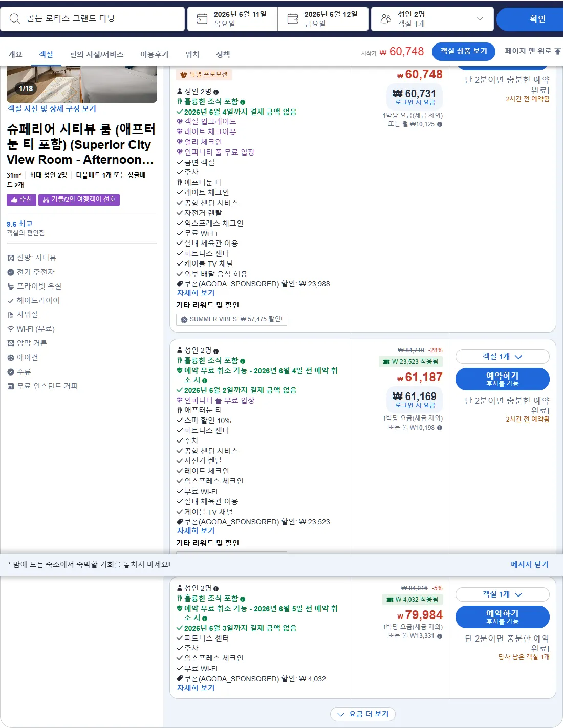This screenshot has width=563, height=728.
Task: Select the 2026년 6월 12일 check-out date
Action: point(323,19)
